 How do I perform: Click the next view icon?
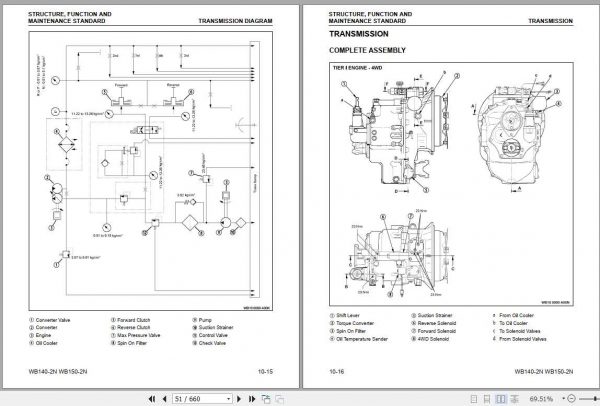[x=280, y=399]
